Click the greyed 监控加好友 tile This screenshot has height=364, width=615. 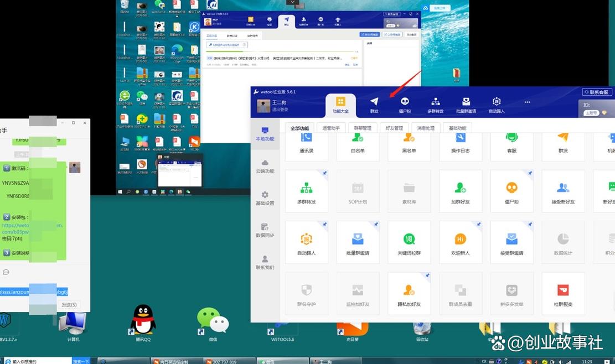358,294
